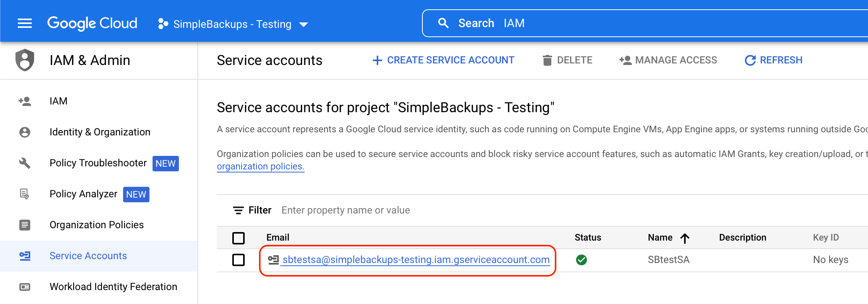Click CREATE SERVICE ACCOUNT button

443,60
